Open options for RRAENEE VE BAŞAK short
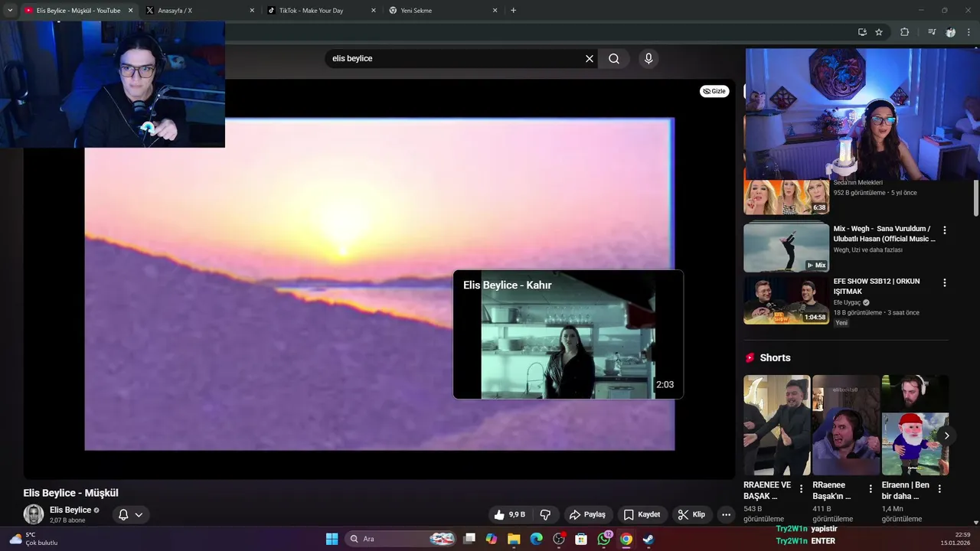Image resolution: width=980 pixels, height=551 pixels. pyautogui.click(x=801, y=488)
